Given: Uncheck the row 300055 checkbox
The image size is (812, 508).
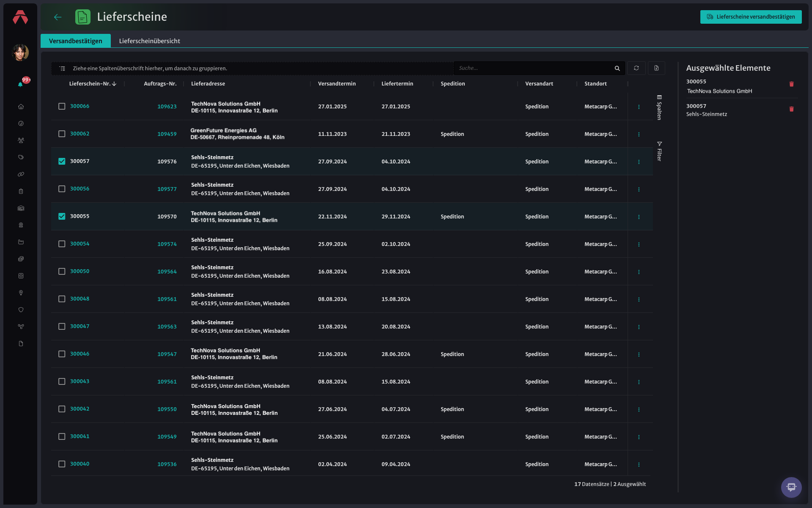Looking at the screenshot, I should click(x=62, y=216).
